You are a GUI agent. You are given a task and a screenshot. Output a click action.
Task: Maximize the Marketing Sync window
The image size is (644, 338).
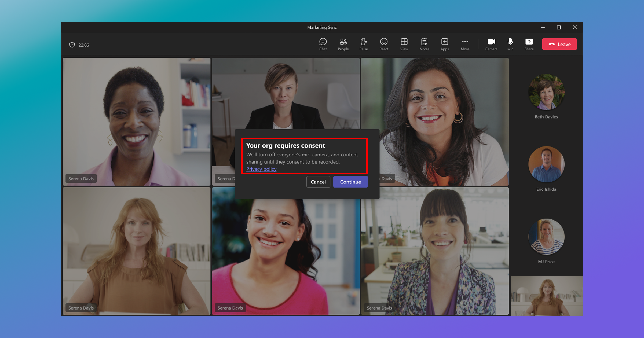(559, 27)
